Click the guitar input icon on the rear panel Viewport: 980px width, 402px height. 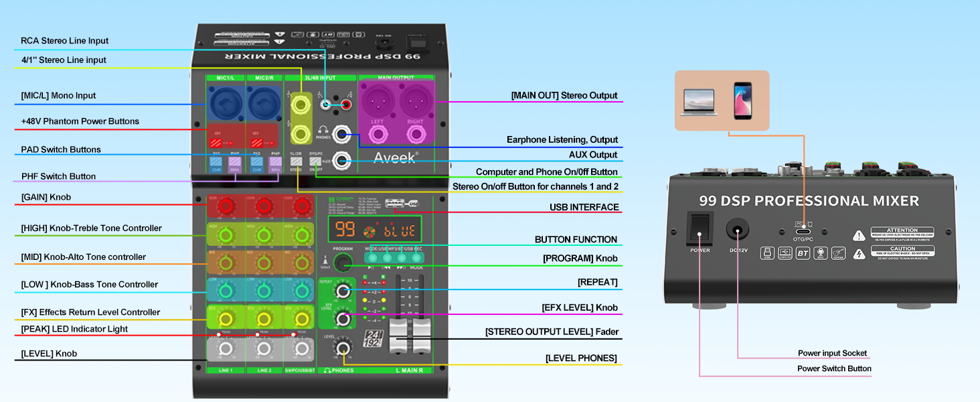coord(838,253)
